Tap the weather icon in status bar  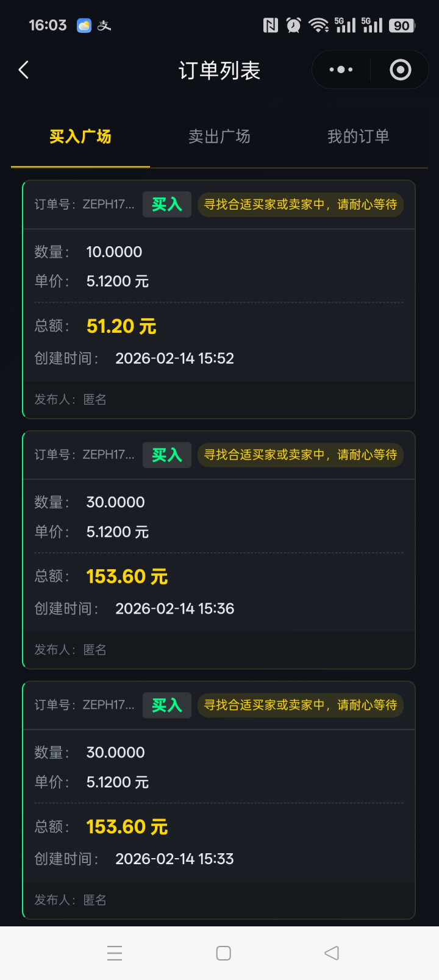point(84,26)
